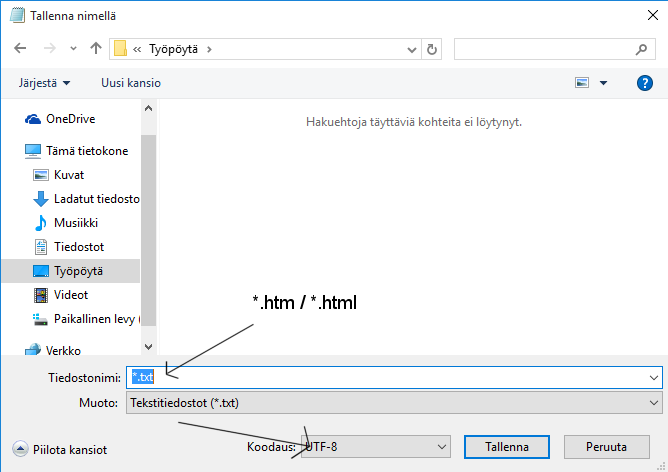This screenshot has height=472, width=668.
Task: Select Tämä tietokone in the sidebar
Action: (86, 151)
